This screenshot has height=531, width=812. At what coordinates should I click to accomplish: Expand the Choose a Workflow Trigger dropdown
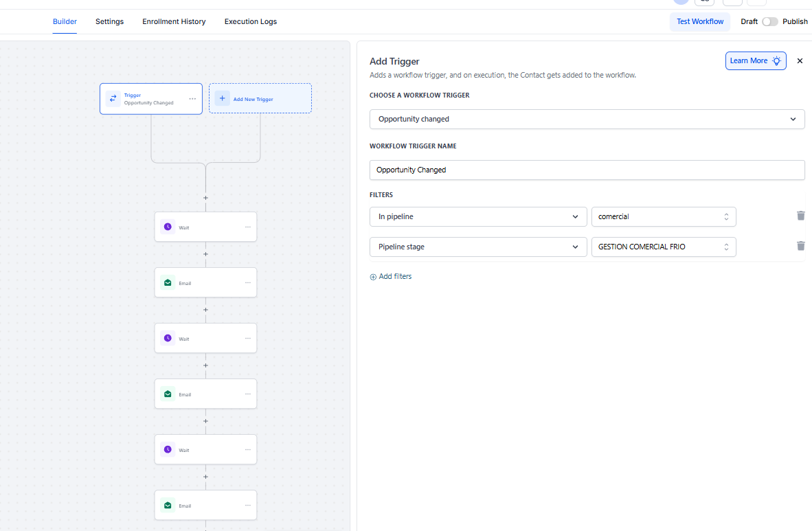[587, 119]
